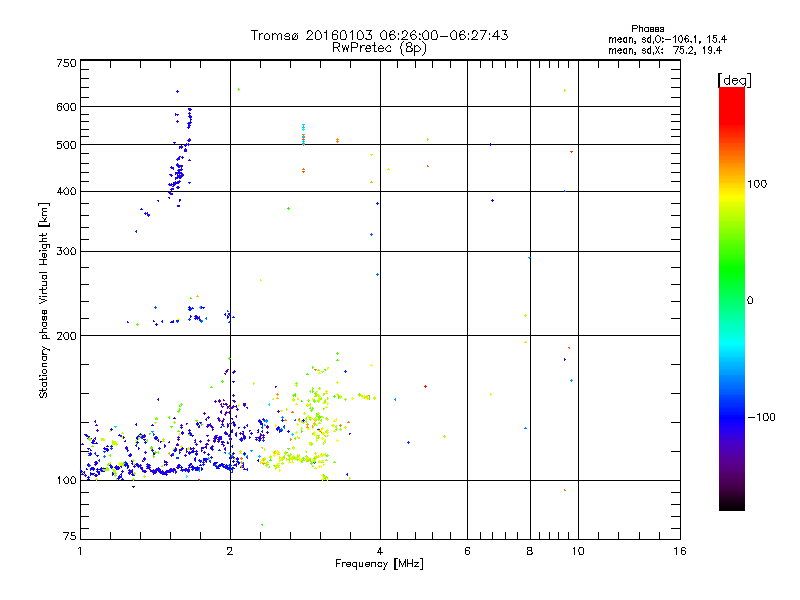Click the '300' y-axis tick label
800x600 pixels.
coord(66,252)
